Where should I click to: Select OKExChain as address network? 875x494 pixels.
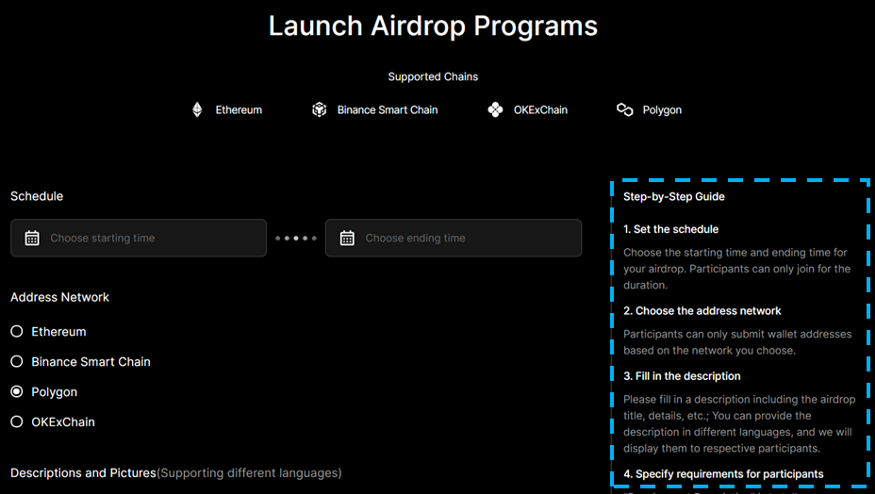pyautogui.click(x=17, y=422)
